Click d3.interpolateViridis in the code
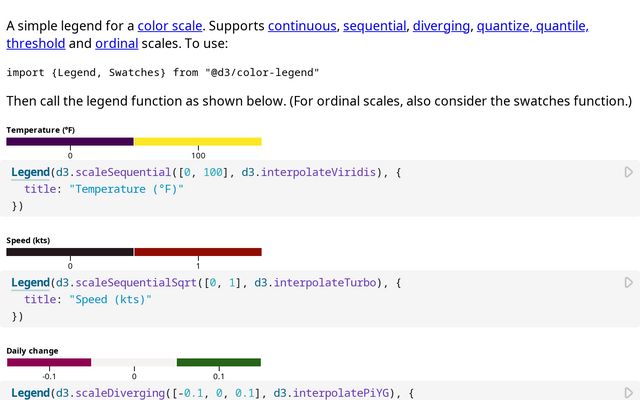The width and height of the screenshot is (640, 400). tap(311, 173)
